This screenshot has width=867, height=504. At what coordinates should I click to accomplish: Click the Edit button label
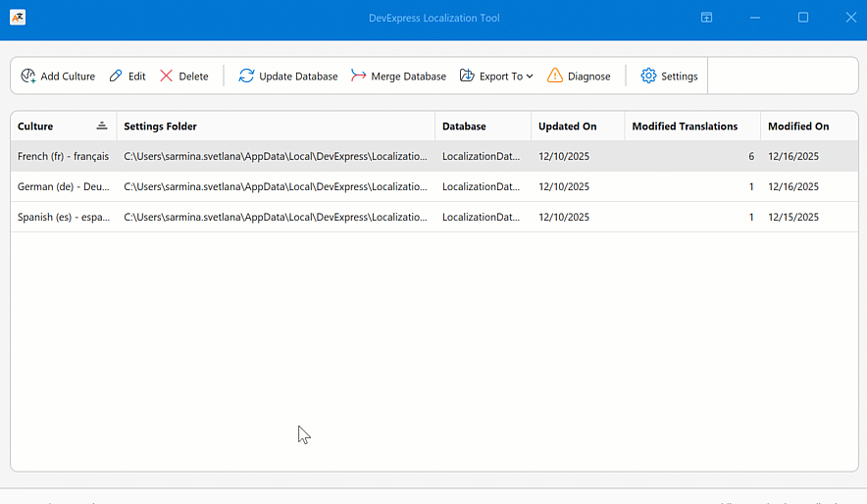click(136, 76)
